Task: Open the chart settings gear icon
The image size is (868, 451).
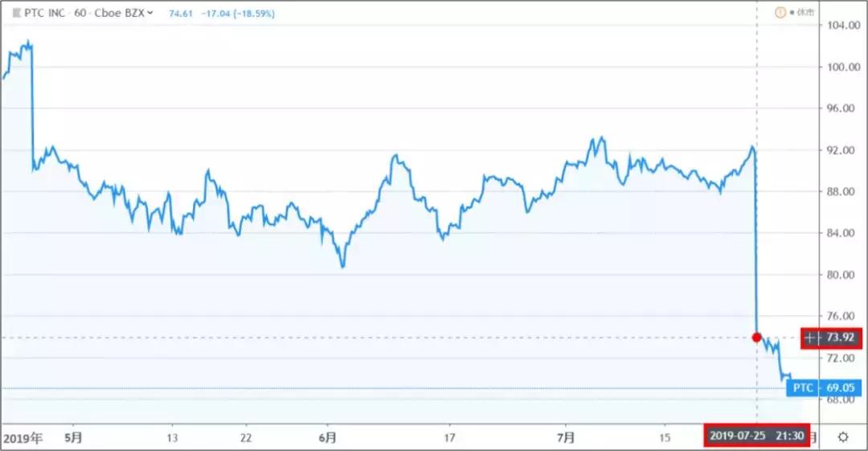Action: (x=842, y=437)
